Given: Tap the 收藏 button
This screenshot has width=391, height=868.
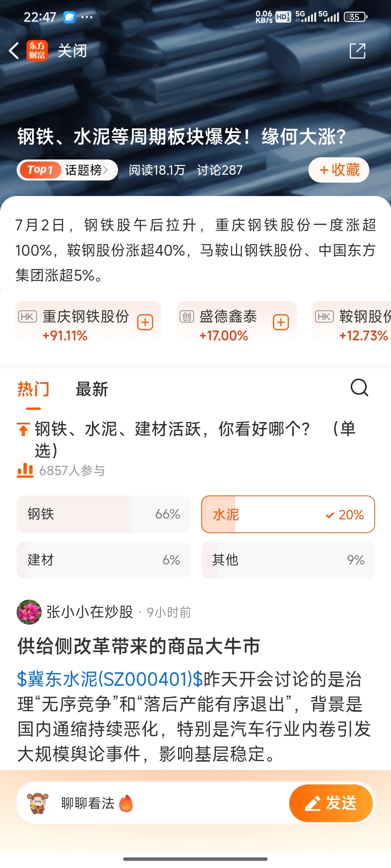Looking at the screenshot, I should [339, 170].
